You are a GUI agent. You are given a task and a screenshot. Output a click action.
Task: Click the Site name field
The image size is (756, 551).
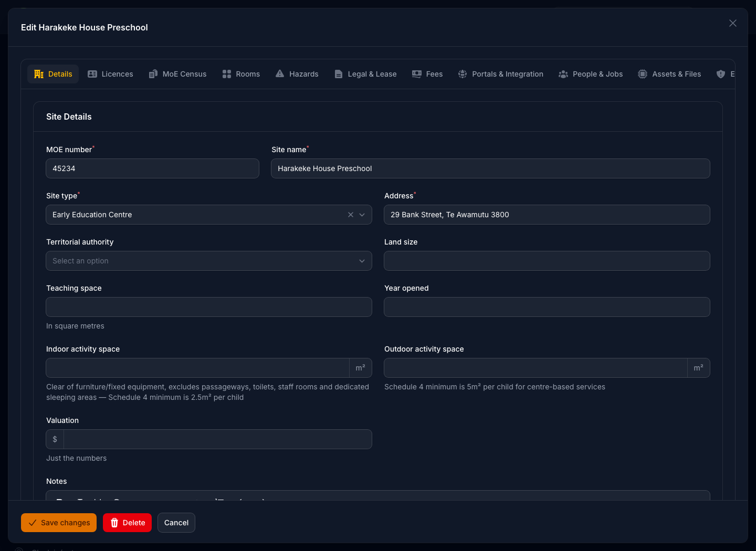490,168
